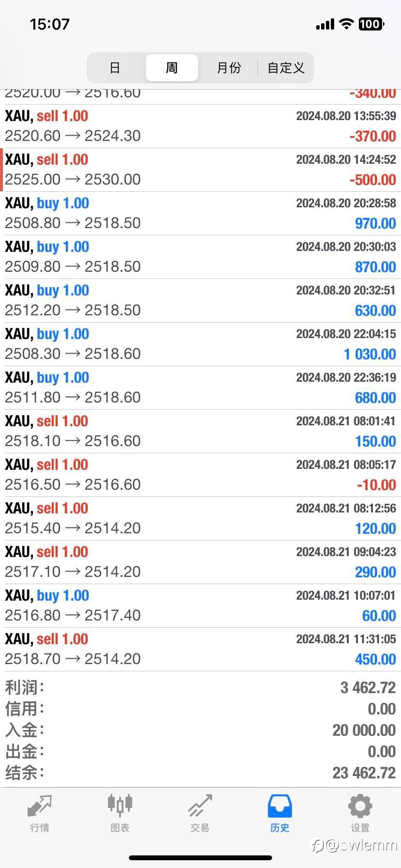Open the 自定义 custom period tab
The width and height of the screenshot is (401, 868).
[286, 68]
